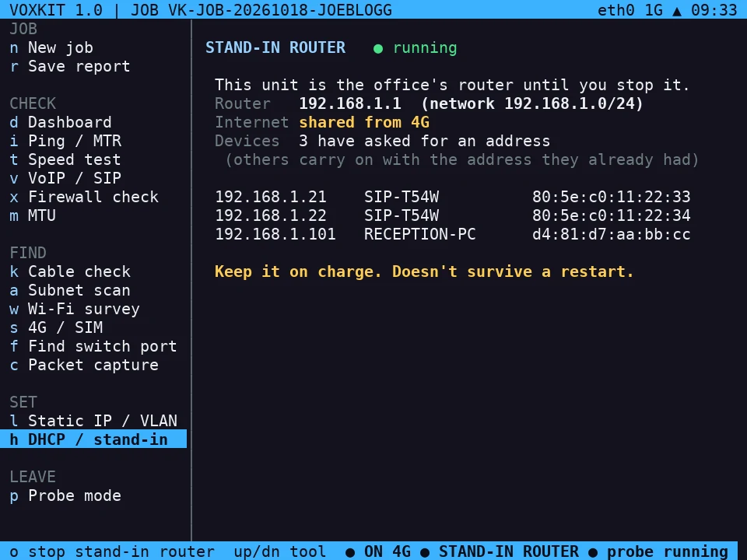Open 4G / SIM tool
The image size is (747, 560).
[x=93, y=327]
